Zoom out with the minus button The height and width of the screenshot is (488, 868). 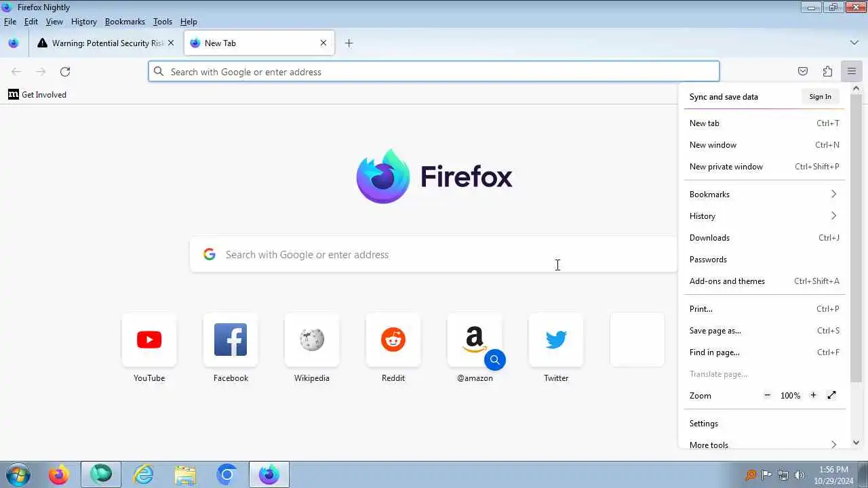(x=767, y=395)
